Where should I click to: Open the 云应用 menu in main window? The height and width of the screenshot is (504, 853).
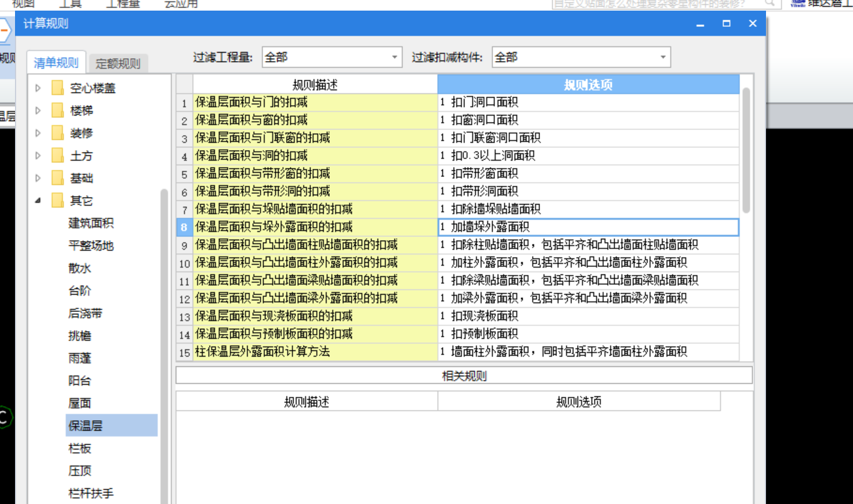pos(181,4)
